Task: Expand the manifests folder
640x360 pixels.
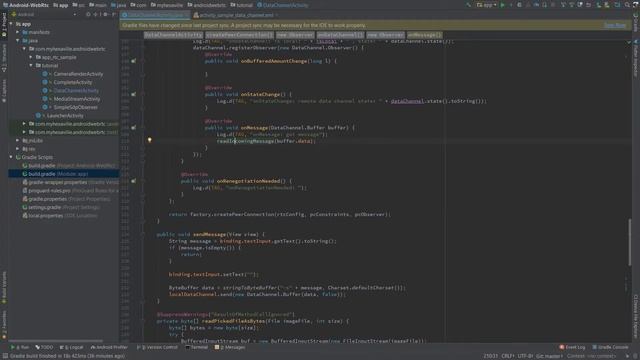Action: [18, 32]
